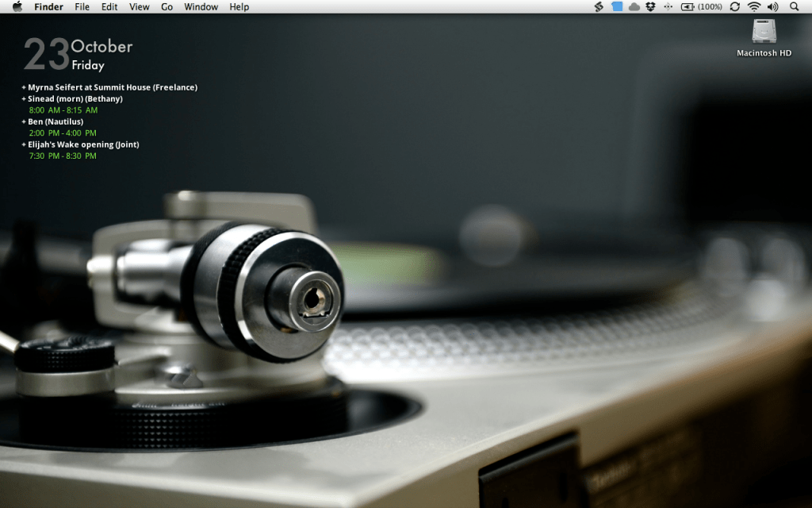Open the Finder menu
Viewport: 812px width, 508px height.
[48, 6]
